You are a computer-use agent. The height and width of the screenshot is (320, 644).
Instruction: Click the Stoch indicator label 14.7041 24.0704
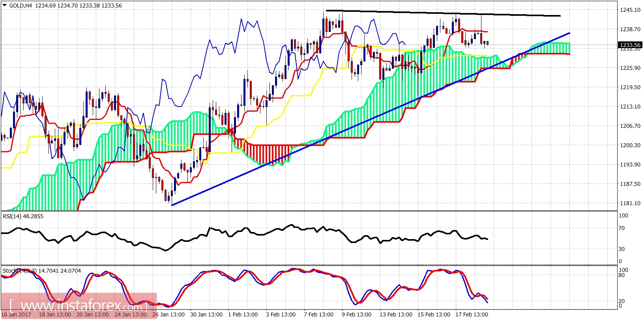[x=42, y=271]
